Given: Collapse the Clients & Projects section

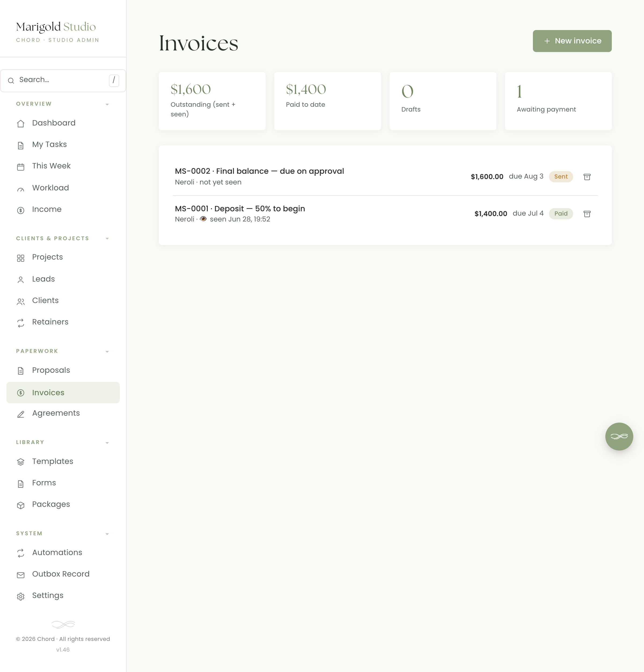Looking at the screenshot, I should click(107, 238).
